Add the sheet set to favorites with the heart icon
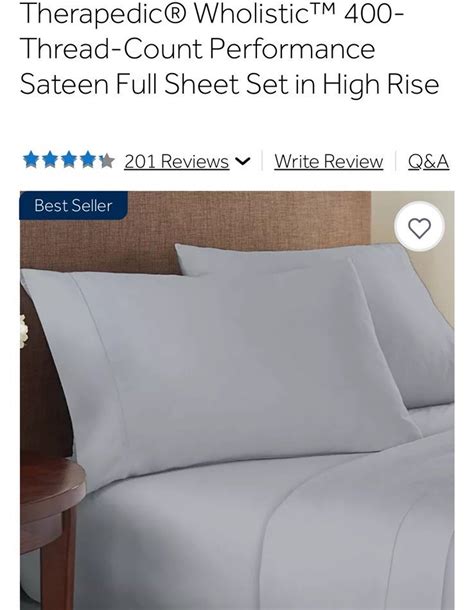Image resolution: width=474 pixels, height=610 pixels. (x=419, y=227)
